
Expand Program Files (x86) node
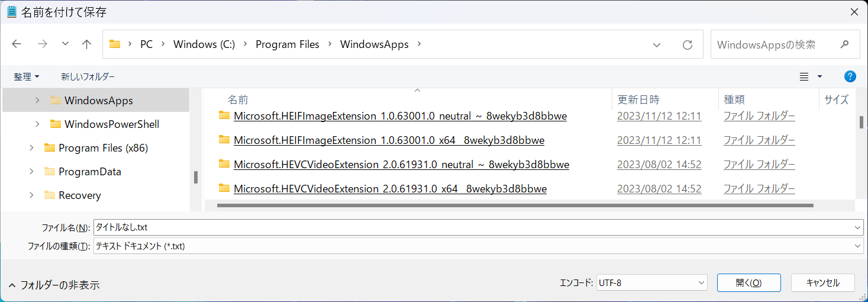pos(31,148)
